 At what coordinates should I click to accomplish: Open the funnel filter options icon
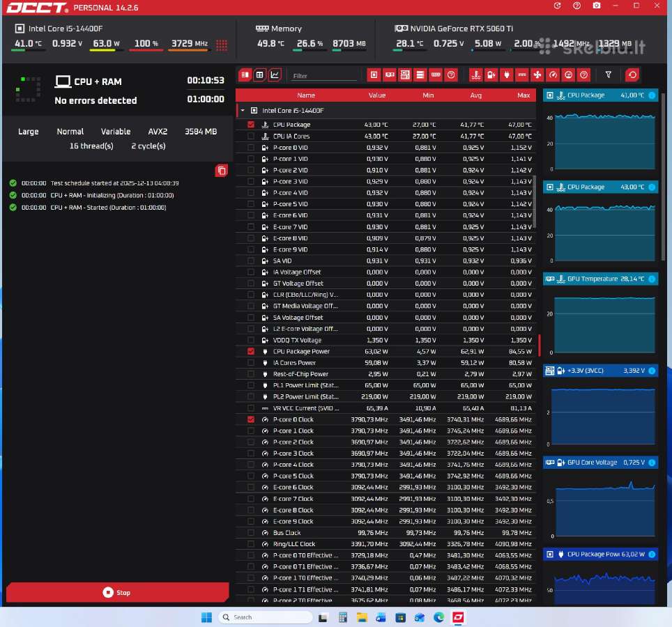coord(608,75)
